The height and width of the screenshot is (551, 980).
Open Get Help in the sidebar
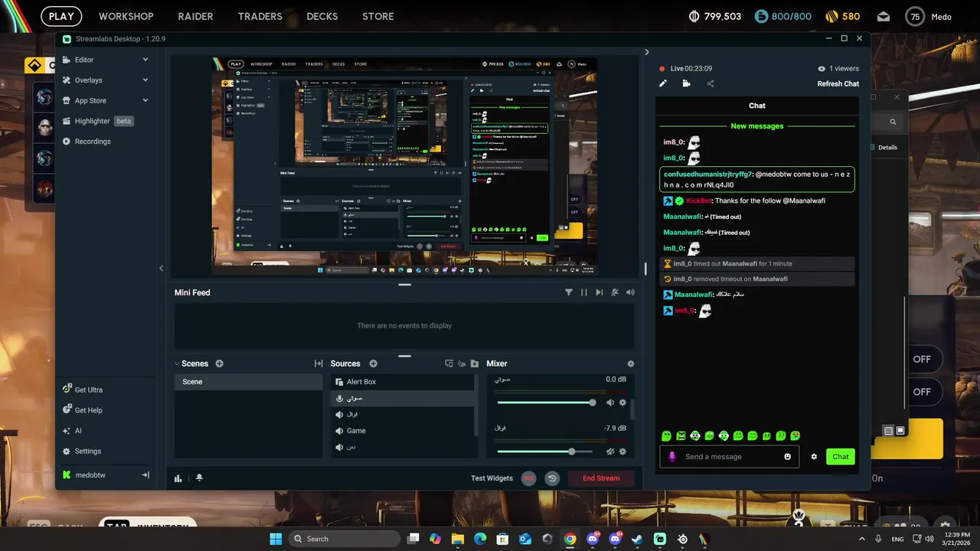88,410
